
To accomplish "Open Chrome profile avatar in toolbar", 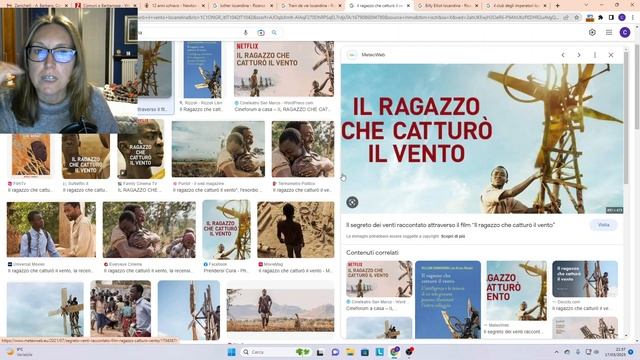I will pyautogui.click(x=622, y=18).
